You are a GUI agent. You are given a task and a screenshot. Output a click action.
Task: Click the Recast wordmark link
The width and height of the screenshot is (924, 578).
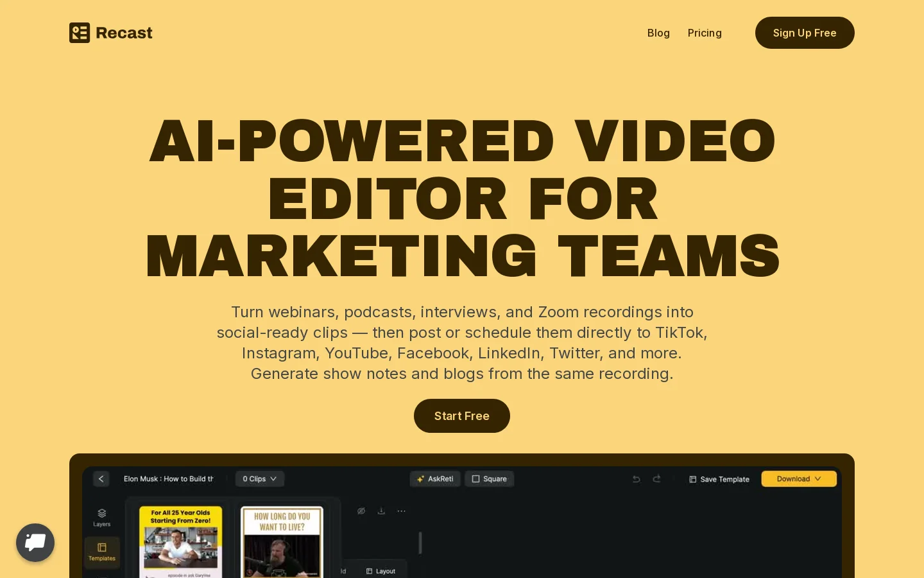[x=124, y=33]
